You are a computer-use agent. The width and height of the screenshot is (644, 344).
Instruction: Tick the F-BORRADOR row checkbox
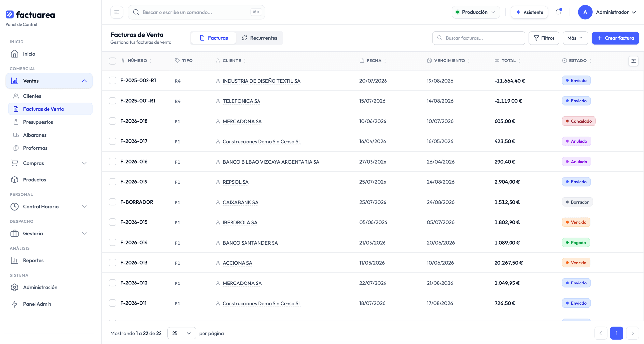(x=113, y=202)
